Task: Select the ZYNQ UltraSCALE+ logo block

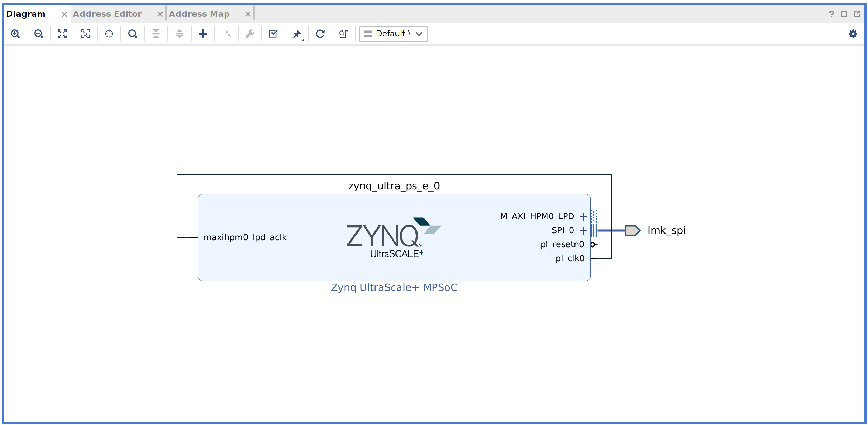Action: point(394,238)
